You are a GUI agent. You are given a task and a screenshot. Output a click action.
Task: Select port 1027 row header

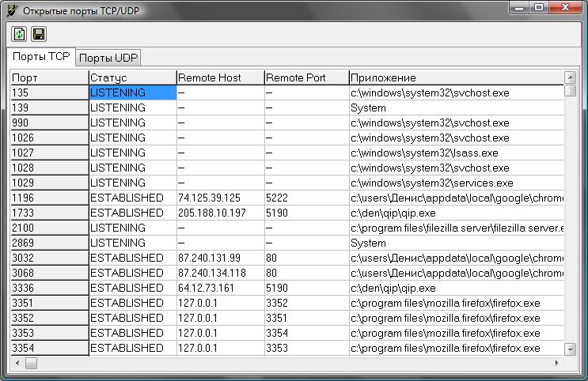pyautogui.click(x=50, y=153)
